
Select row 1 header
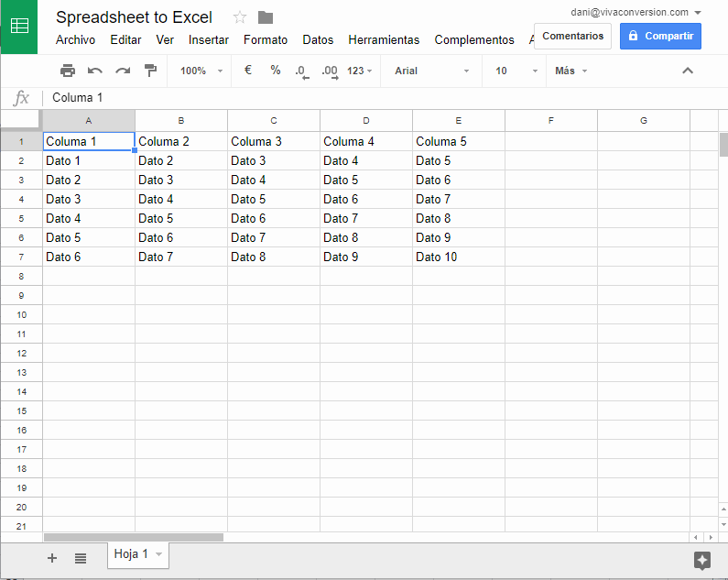[x=21, y=141]
